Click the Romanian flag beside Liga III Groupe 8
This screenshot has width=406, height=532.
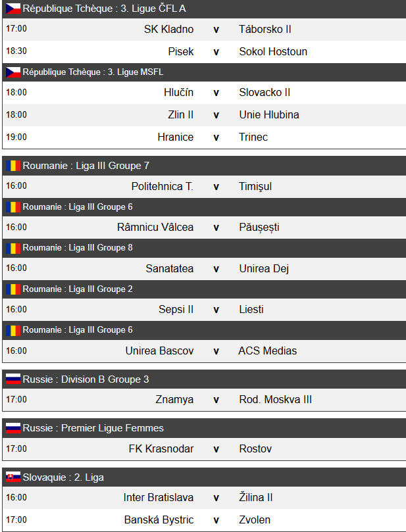[x=13, y=248]
